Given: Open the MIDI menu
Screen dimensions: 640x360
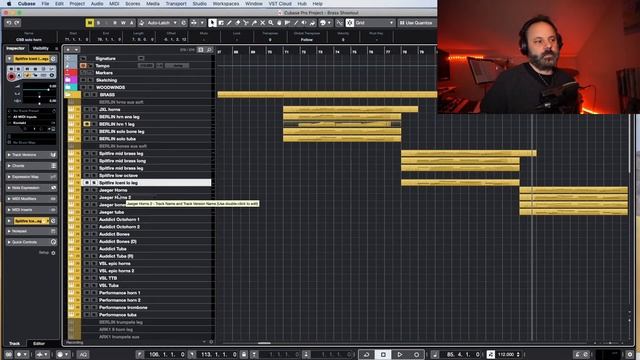Looking at the screenshot, I should (114, 4).
